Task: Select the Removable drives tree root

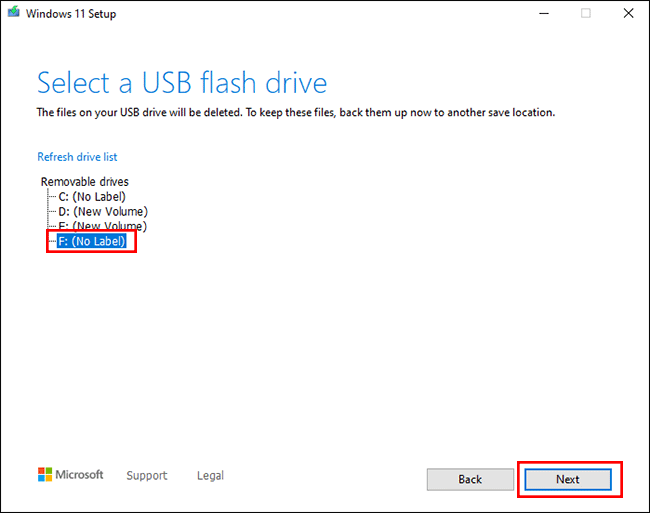Action: pyautogui.click(x=84, y=182)
